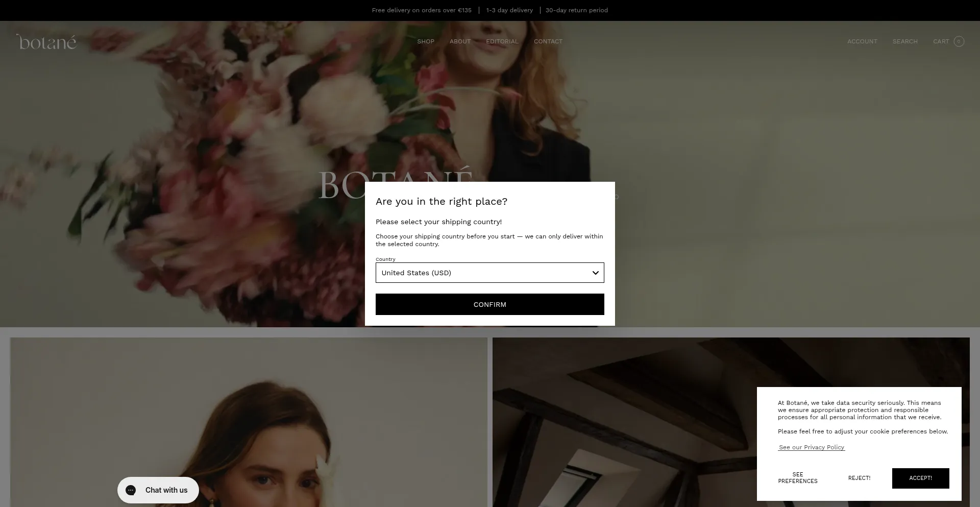980x507 pixels.
Task: Click the "Are you in the right place?" heading
Action: (442, 201)
